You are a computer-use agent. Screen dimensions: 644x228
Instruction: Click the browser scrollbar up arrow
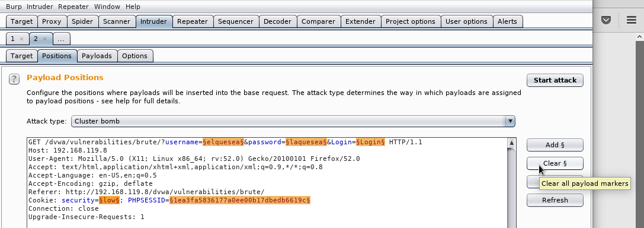pos(640,37)
